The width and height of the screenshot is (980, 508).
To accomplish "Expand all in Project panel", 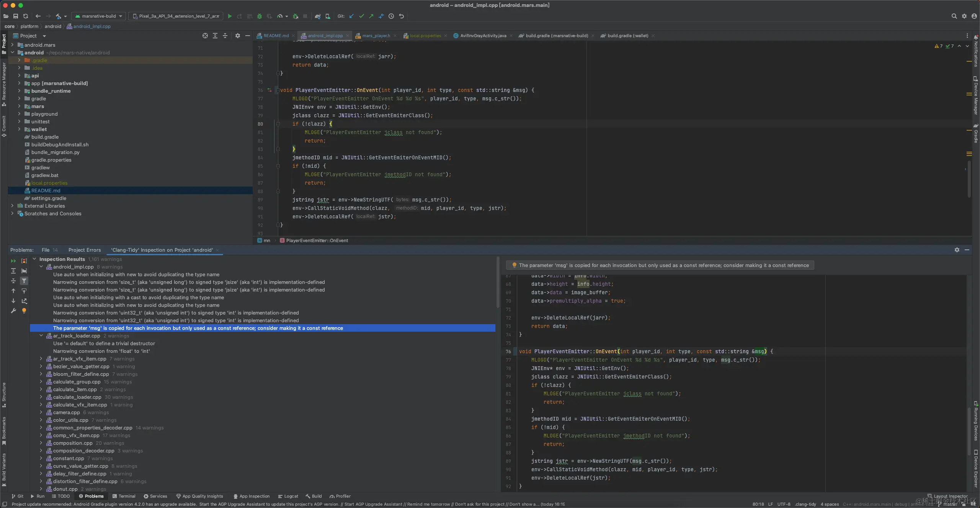I will pos(215,36).
